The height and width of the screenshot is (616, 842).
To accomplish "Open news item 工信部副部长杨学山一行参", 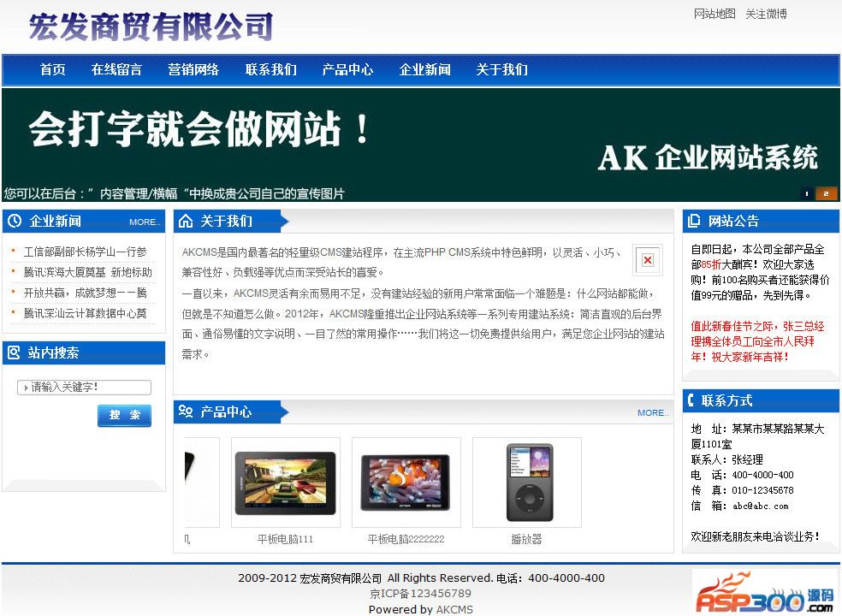I will pos(85,252).
